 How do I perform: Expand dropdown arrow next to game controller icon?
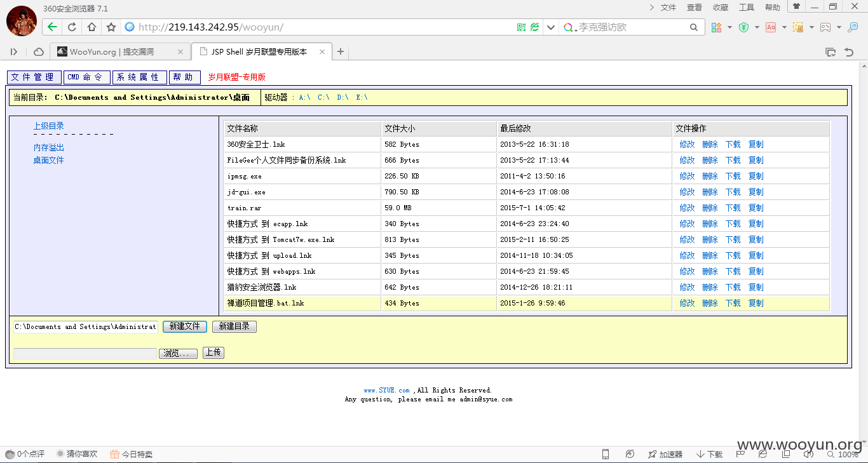(839, 27)
